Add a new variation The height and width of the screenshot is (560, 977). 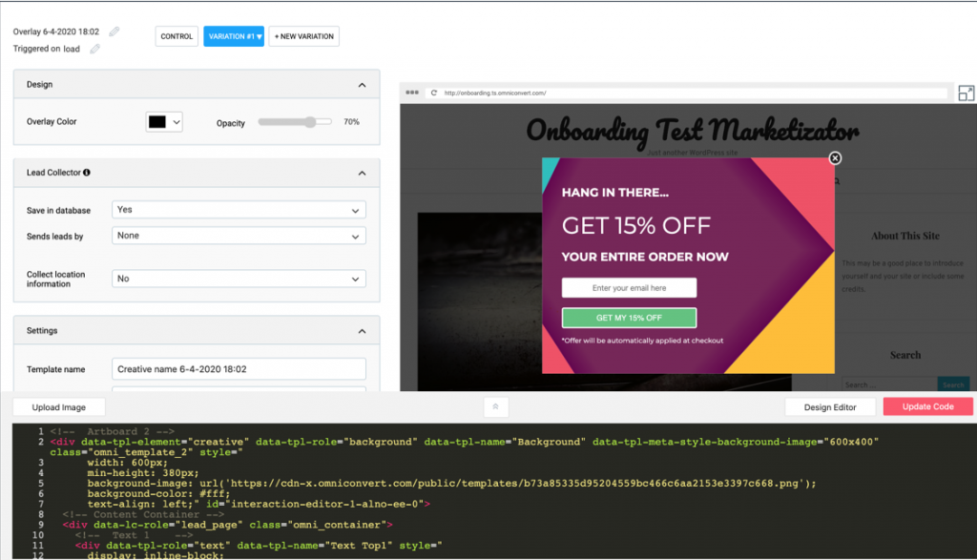(303, 36)
